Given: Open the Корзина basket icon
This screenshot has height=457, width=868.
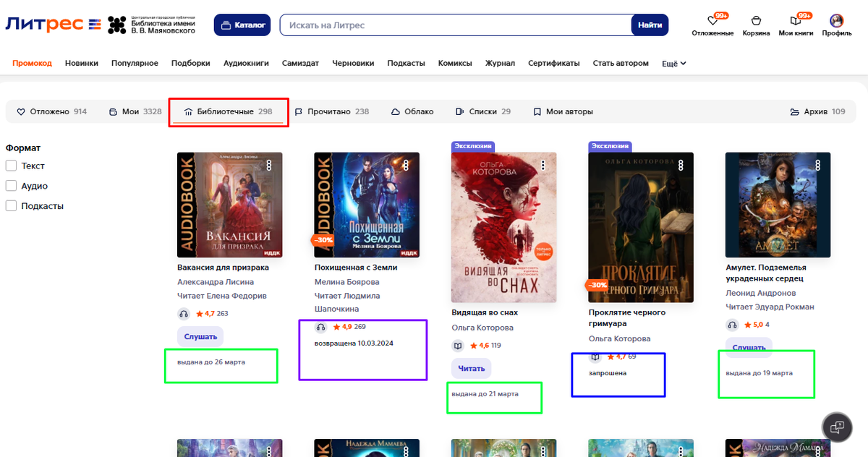Looking at the screenshot, I should coord(756,21).
